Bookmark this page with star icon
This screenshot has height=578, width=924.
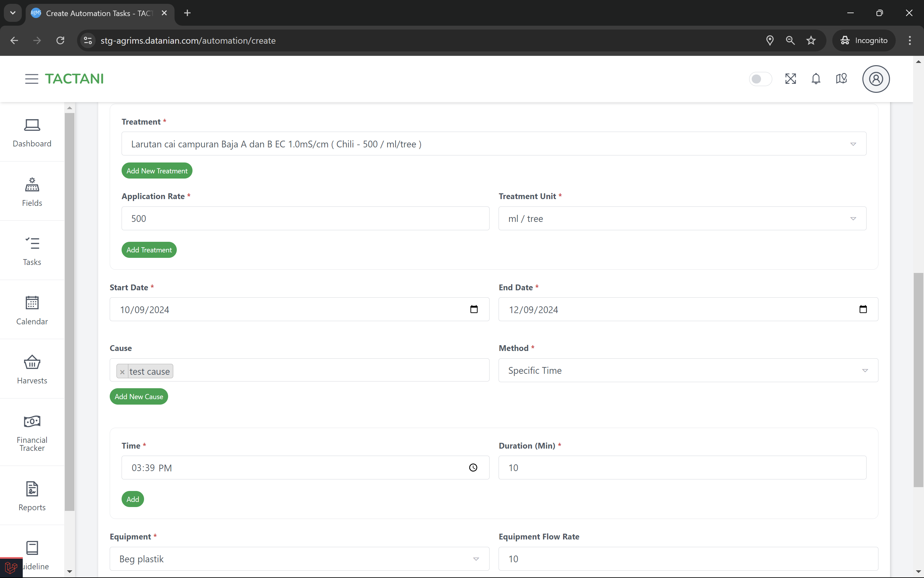click(x=811, y=40)
